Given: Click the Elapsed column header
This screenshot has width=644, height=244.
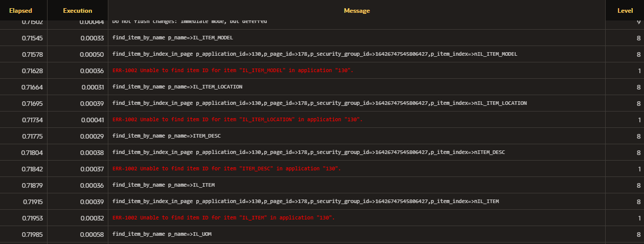Looking at the screenshot, I should click(20, 11).
